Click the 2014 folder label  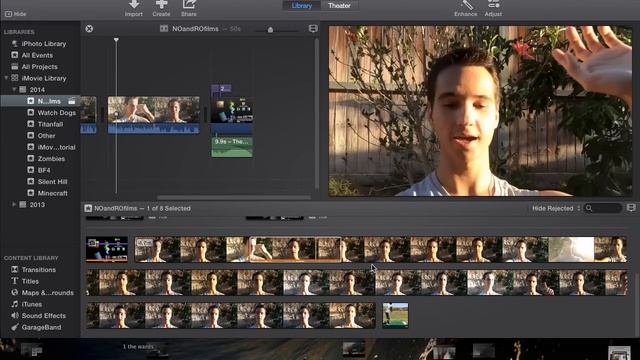click(x=37, y=89)
